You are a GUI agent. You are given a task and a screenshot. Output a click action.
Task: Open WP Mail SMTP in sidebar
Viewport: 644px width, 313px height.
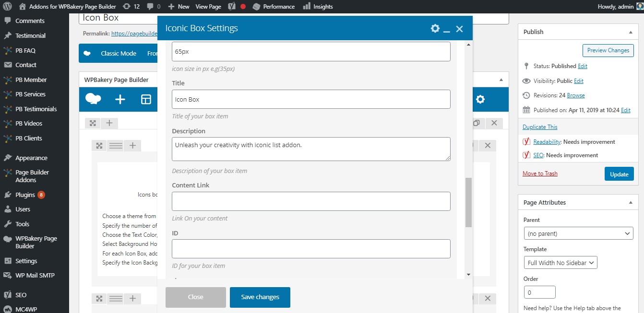coord(35,275)
